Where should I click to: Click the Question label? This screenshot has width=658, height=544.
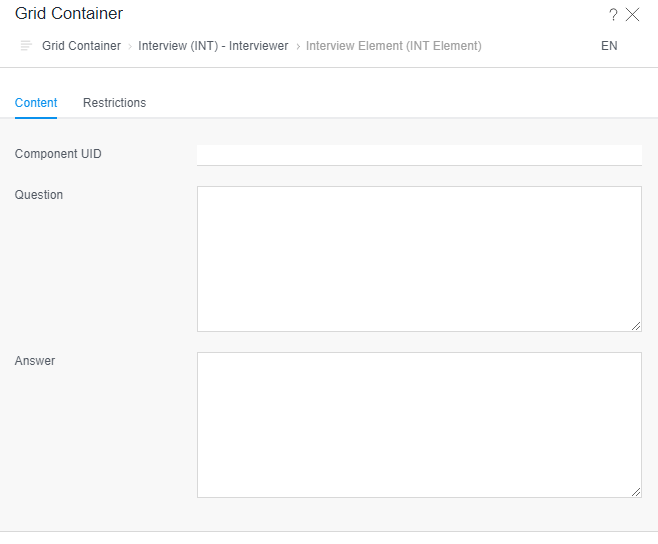pyautogui.click(x=39, y=195)
